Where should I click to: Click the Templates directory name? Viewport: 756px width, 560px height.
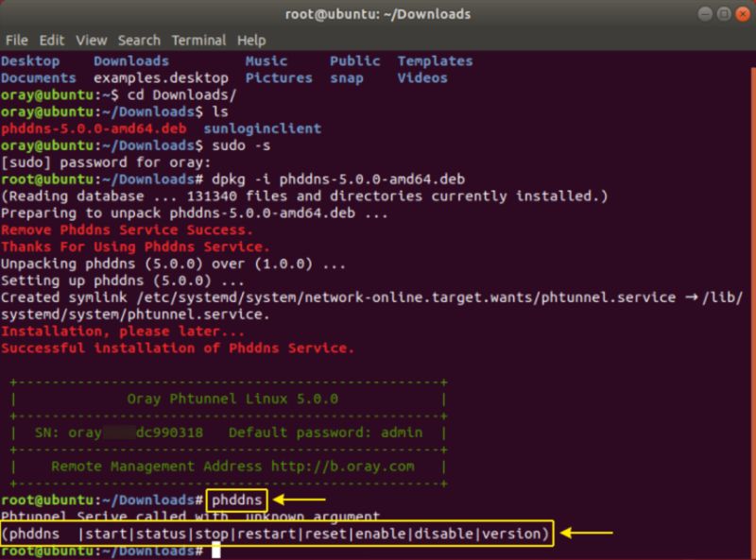434,61
